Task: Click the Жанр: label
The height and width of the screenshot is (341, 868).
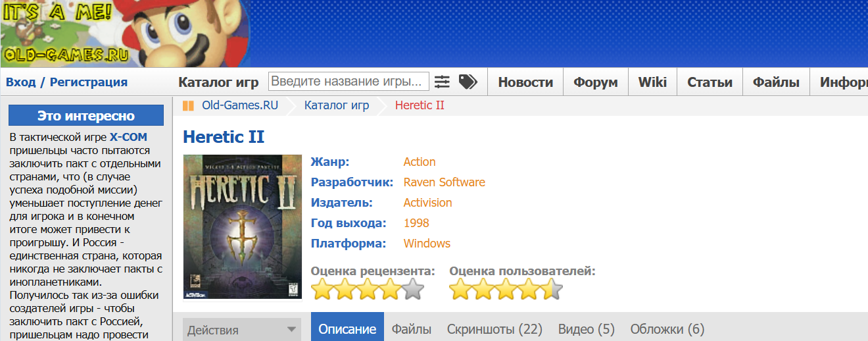Action: pos(330,162)
